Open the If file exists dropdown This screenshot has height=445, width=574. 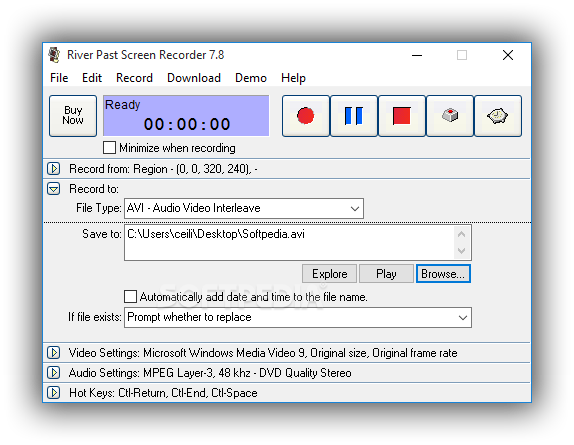pyautogui.click(x=298, y=317)
